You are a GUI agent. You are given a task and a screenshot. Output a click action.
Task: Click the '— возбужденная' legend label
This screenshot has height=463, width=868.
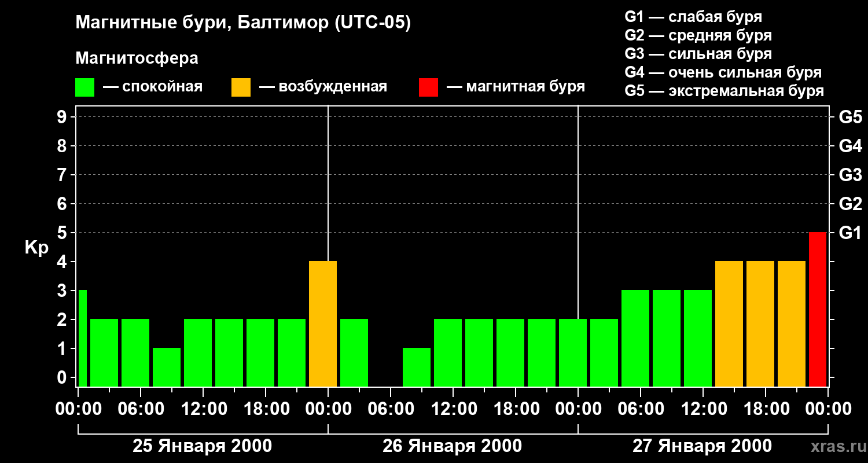coord(323,87)
